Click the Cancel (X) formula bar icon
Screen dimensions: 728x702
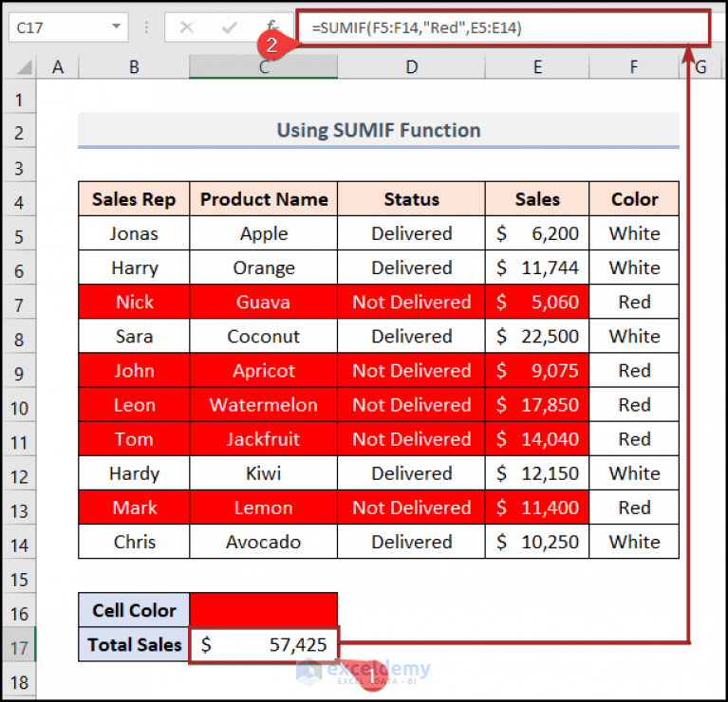[x=186, y=28]
